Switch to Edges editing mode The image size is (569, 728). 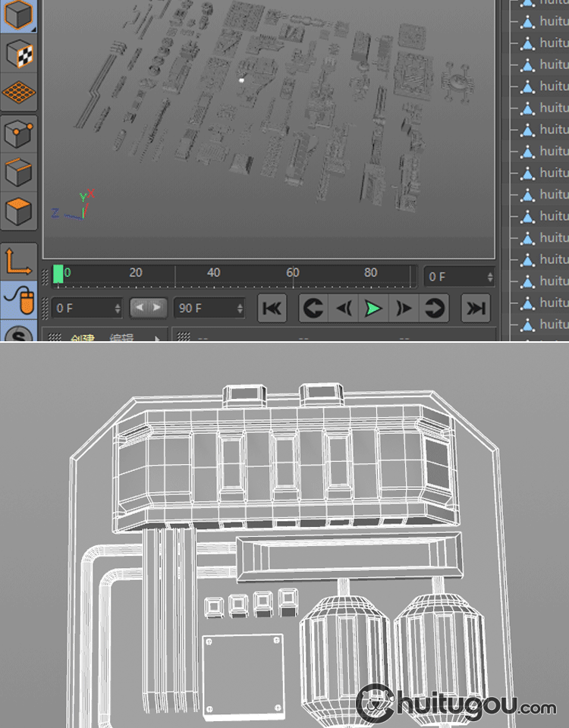pyautogui.click(x=18, y=172)
